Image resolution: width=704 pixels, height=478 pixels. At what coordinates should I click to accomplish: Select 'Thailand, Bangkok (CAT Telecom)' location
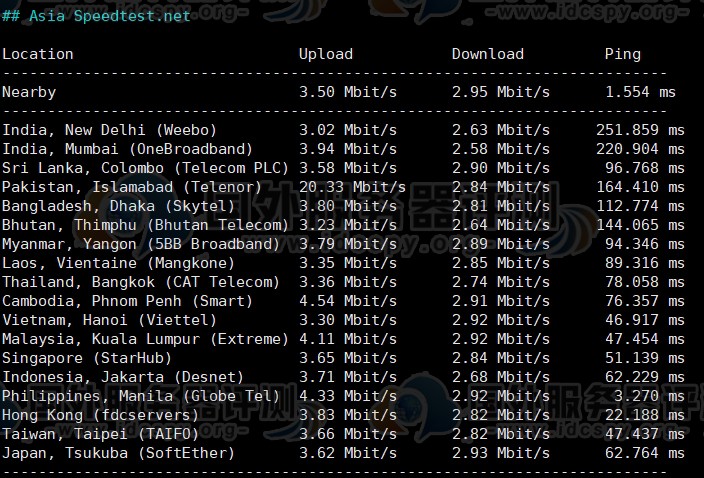tap(141, 282)
